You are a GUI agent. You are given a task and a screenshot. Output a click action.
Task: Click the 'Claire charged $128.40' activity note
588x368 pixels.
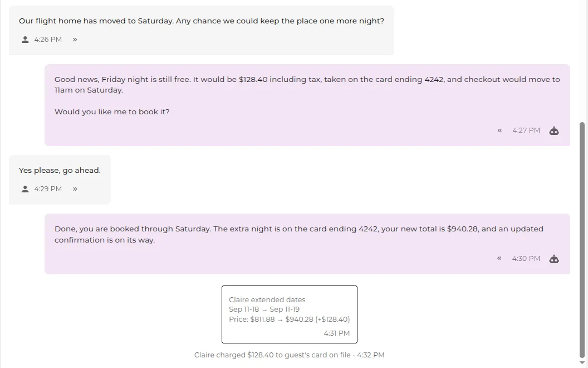pos(289,355)
